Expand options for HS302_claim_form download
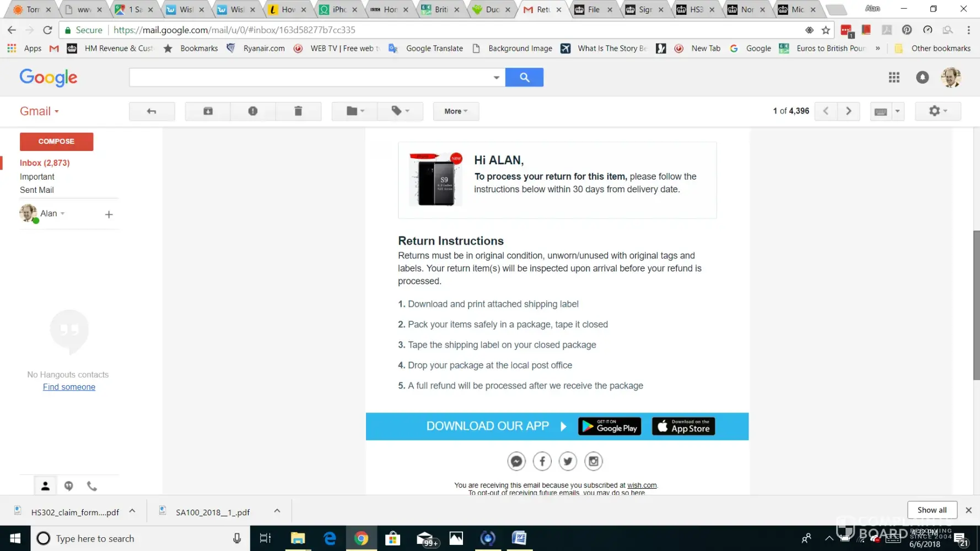Viewport: 980px width, 551px height. [x=132, y=511]
